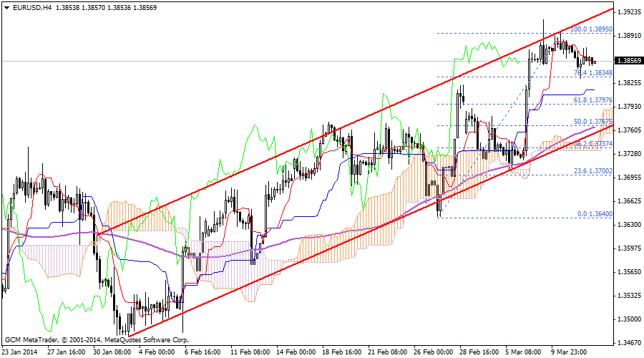Click the 1.37280 price scale value
Screen dimensions: 644x358
(x=629, y=154)
